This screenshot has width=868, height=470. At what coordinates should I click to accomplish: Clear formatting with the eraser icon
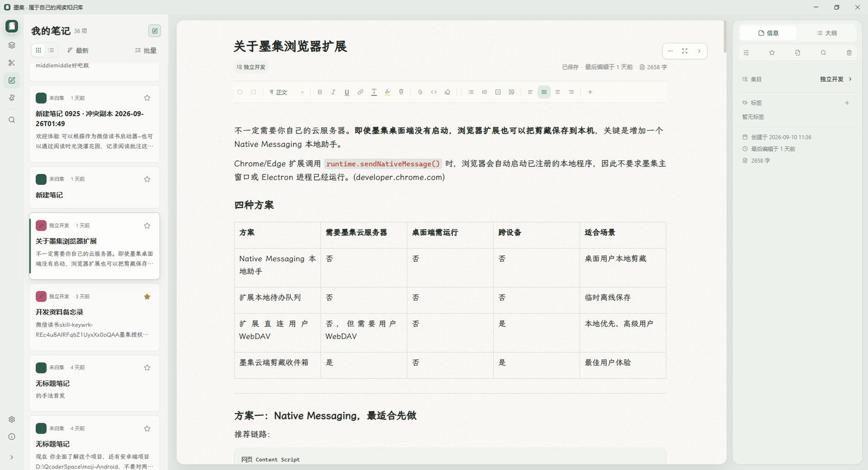448,92
